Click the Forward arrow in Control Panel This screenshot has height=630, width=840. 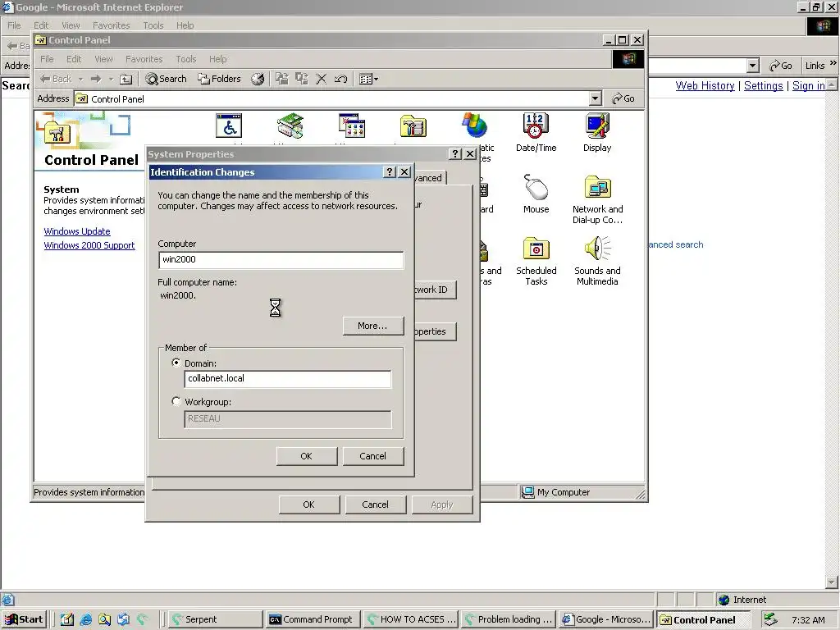[x=96, y=79]
